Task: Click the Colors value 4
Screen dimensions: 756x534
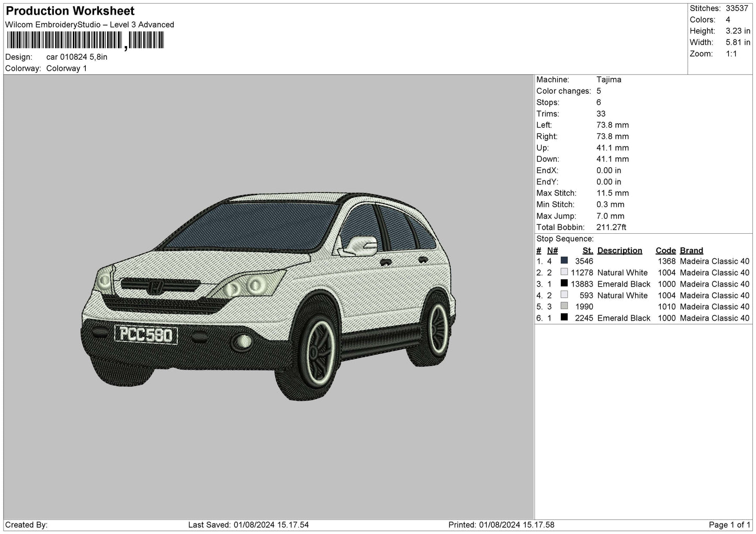Action: tap(728, 20)
